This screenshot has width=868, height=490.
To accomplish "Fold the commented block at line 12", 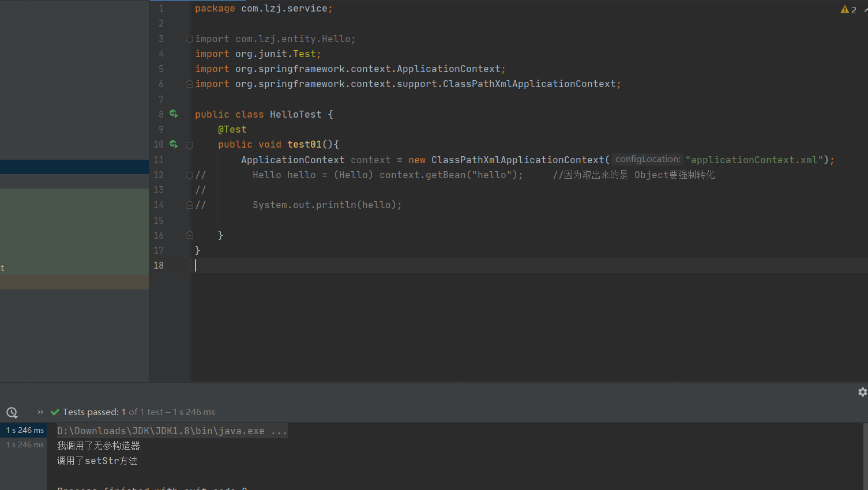I will click(189, 175).
